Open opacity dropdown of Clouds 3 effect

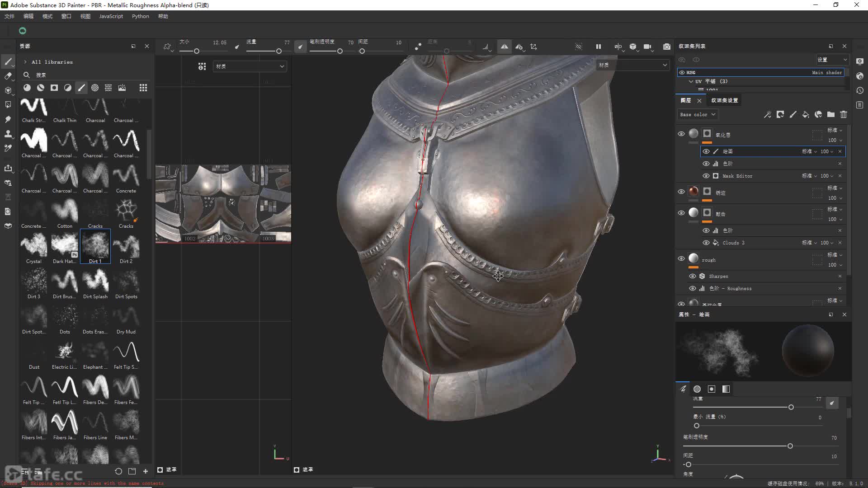(x=827, y=243)
